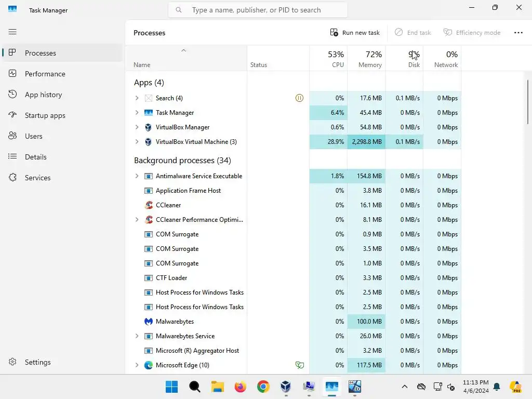Viewport: 532px width, 399px height.
Task: Select the CTF Loader process row
Action: point(294,278)
